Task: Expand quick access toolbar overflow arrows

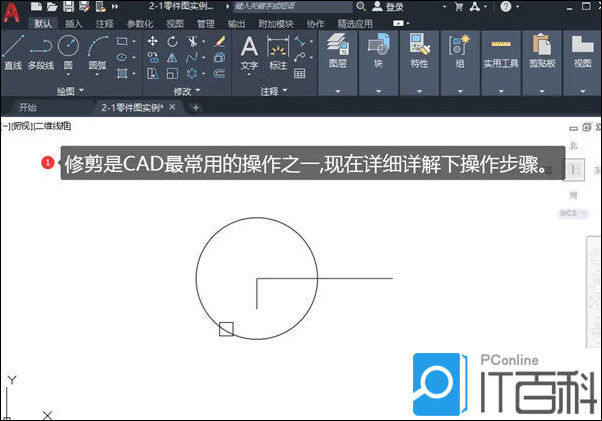Action: [x=115, y=7]
